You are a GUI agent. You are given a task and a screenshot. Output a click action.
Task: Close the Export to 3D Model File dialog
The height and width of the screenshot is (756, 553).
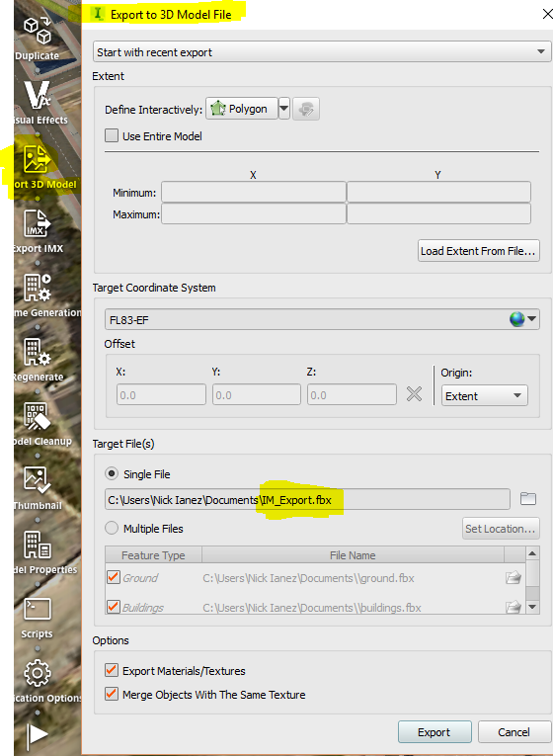[x=547, y=15]
